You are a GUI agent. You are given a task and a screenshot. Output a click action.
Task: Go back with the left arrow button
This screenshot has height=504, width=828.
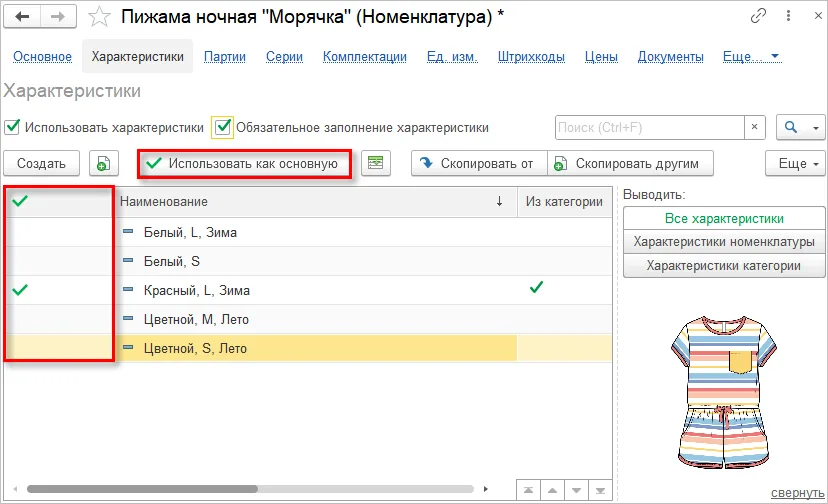[22, 16]
